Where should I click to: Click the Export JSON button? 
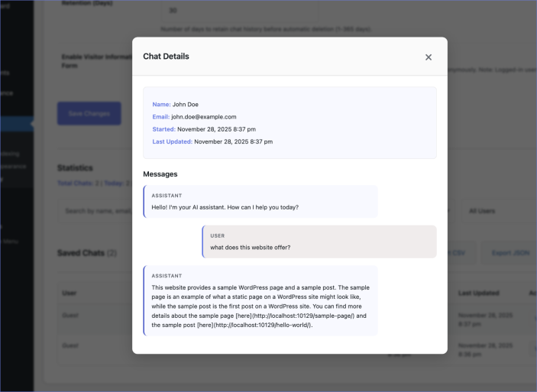pyautogui.click(x=510, y=252)
